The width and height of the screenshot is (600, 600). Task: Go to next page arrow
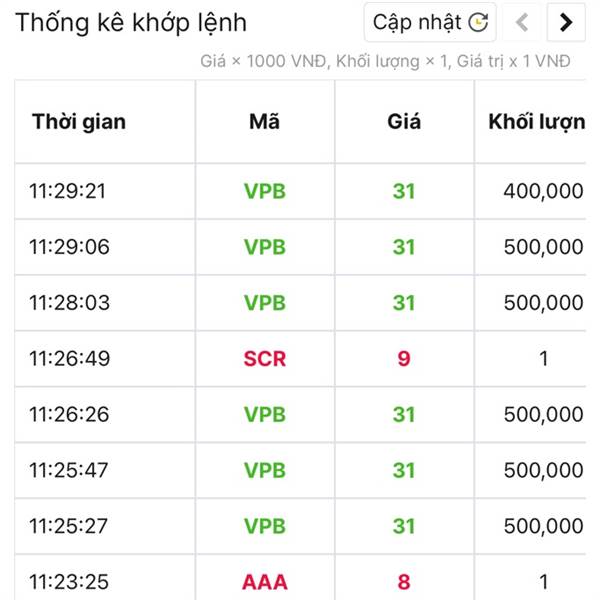(x=566, y=22)
